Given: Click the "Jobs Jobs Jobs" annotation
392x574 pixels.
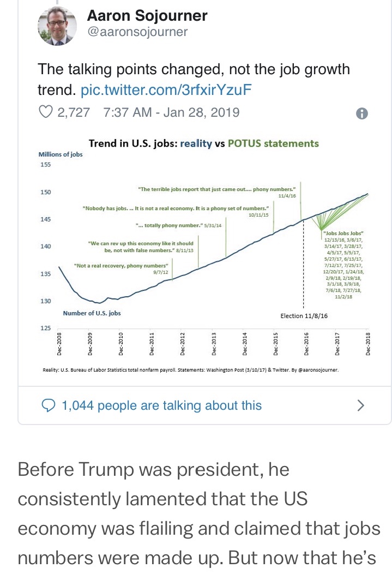Looking at the screenshot, I should pos(340,233).
